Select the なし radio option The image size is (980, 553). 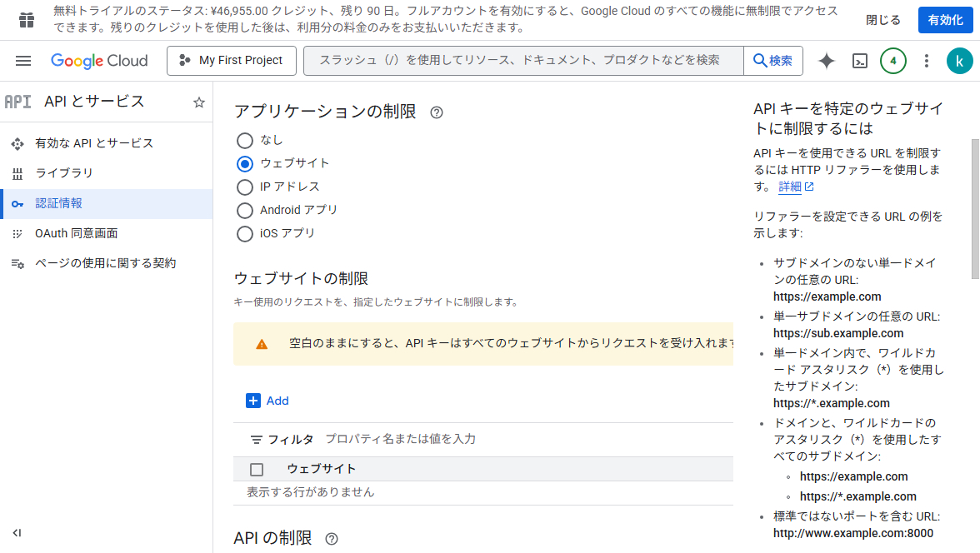(245, 140)
